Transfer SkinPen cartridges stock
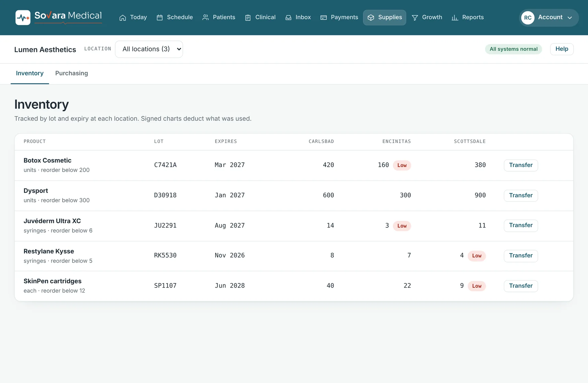This screenshot has width=588, height=383. 521,286
